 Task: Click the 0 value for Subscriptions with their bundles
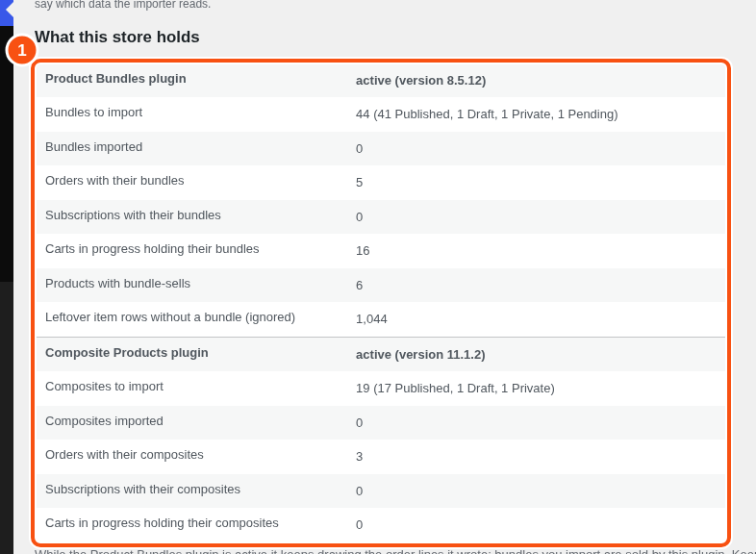pos(359,217)
